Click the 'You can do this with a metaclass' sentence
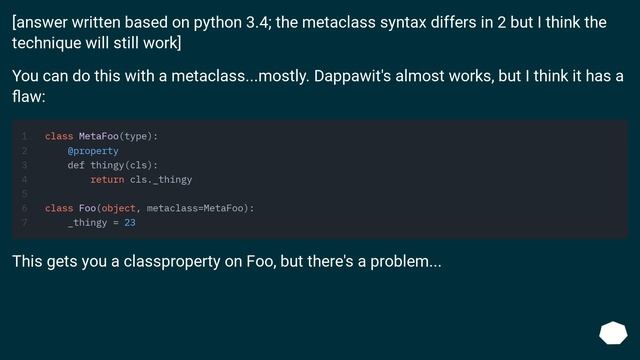640x360 pixels. click(129, 76)
